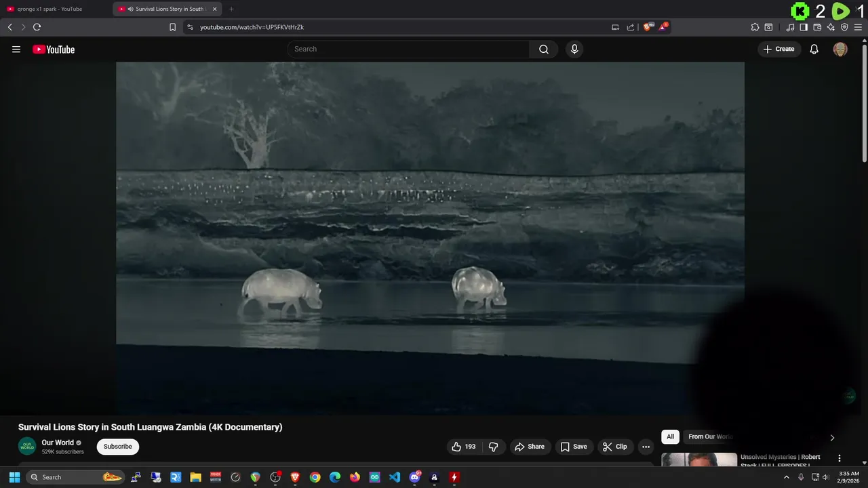Image resolution: width=868 pixels, height=488 pixels.
Task: Open YouTube notifications bell
Action: coord(814,49)
